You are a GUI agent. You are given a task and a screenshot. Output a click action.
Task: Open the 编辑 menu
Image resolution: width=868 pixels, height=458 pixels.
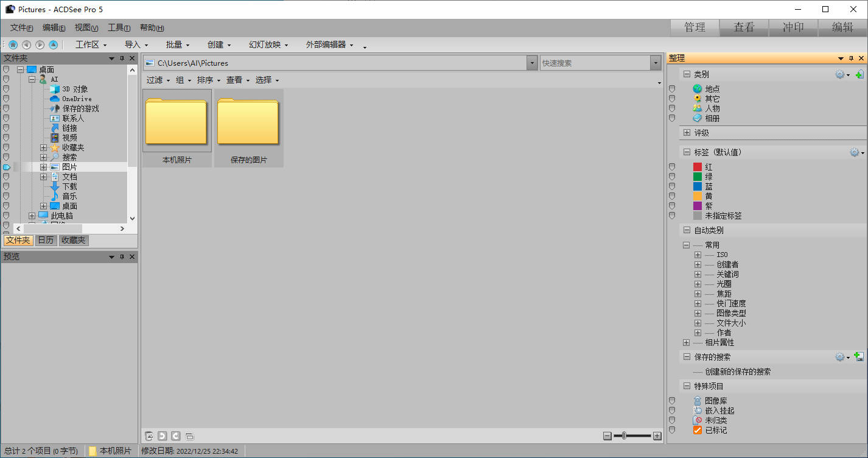point(54,27)
